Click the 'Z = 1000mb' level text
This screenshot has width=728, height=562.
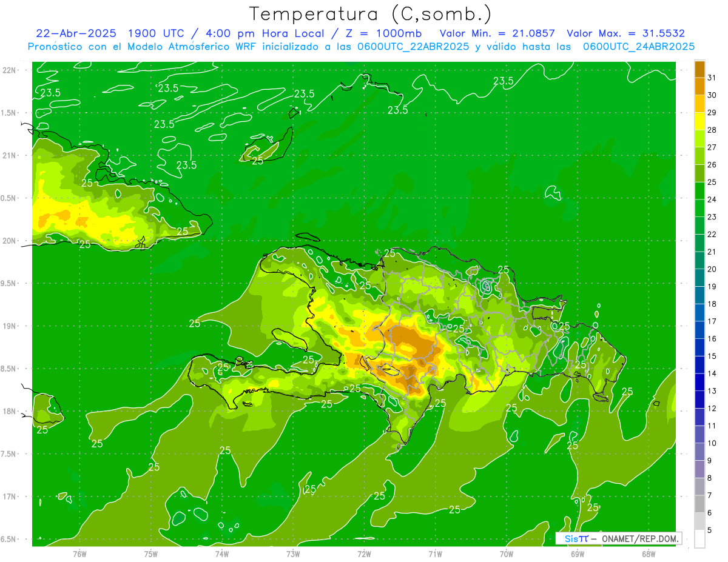385,33
